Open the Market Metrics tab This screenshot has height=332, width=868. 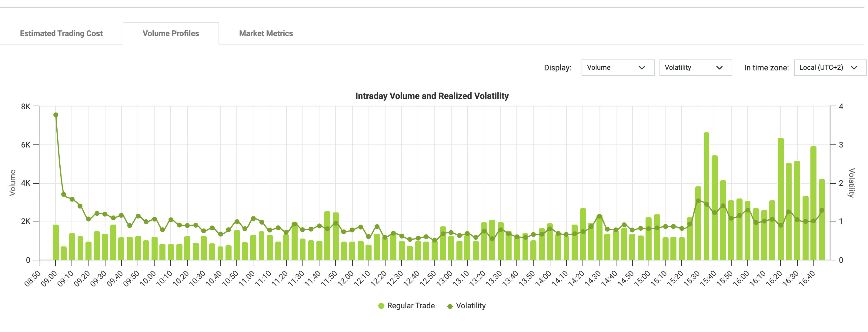point(266,33)
